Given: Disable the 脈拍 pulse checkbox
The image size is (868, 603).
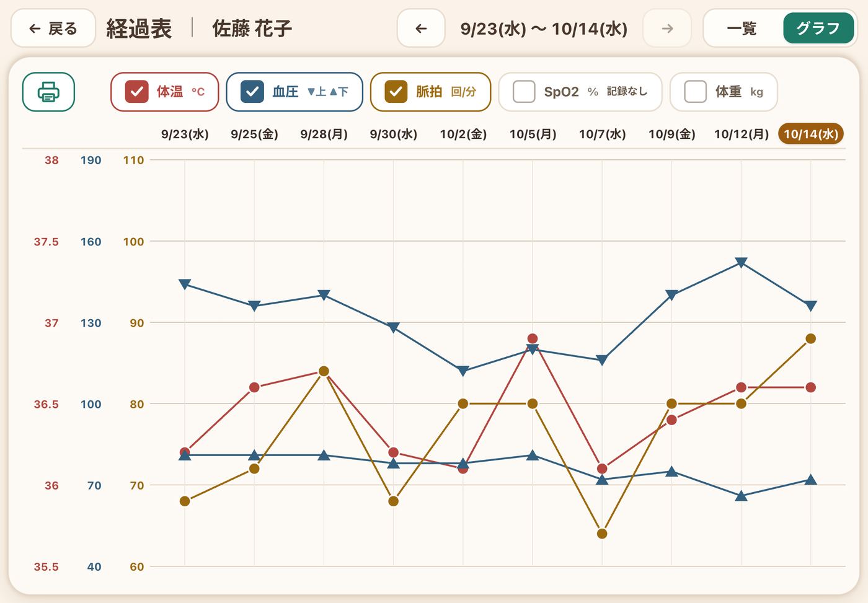Looking at the screenshot, I should click(396, 92).
